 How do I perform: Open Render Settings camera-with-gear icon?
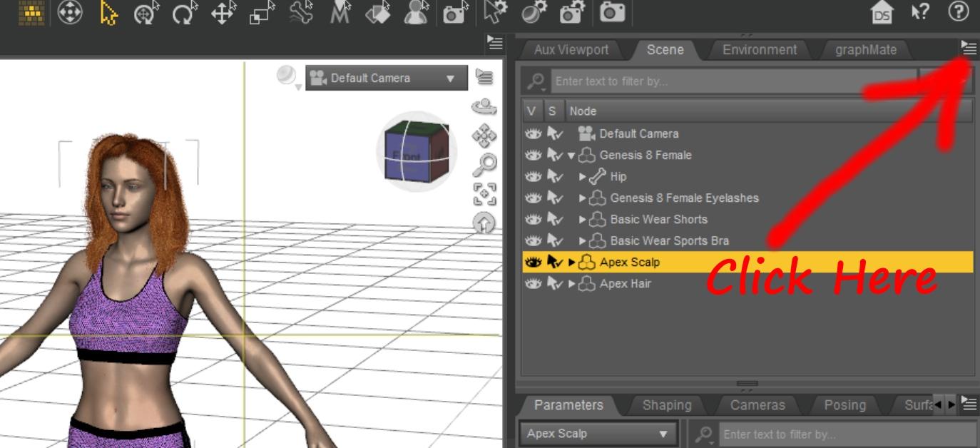[571, 13]
